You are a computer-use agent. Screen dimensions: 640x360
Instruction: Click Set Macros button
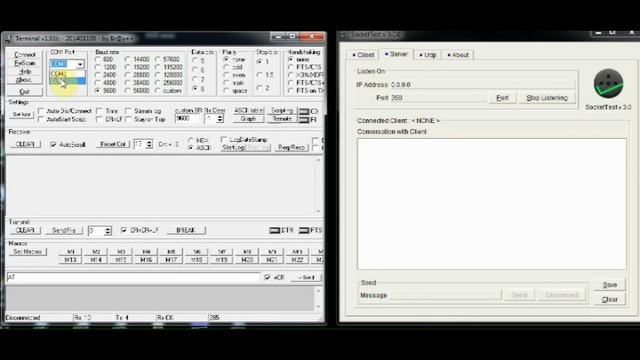point(28,252)
